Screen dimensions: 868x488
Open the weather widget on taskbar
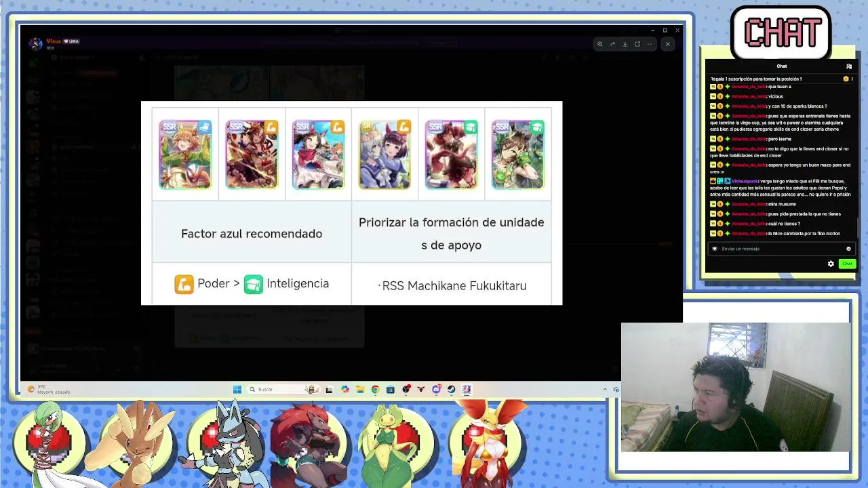49,390
